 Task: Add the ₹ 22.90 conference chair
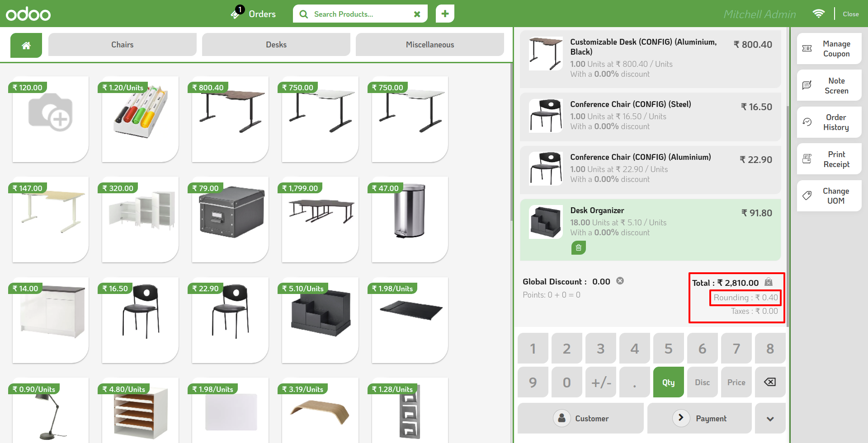230,320
